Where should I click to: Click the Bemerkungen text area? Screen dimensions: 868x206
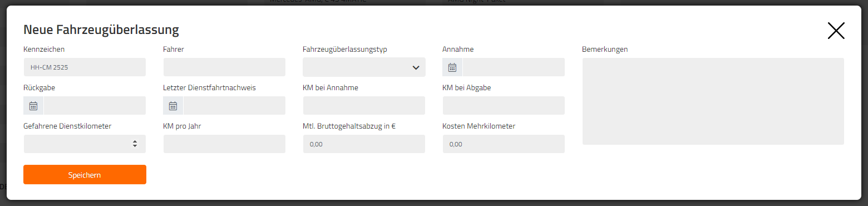713,101
